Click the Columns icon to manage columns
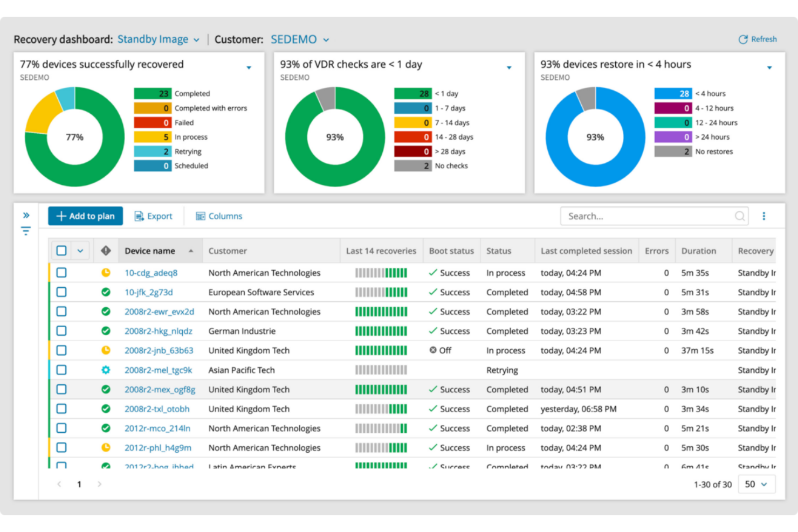798x532 pixels. [200, 216]
